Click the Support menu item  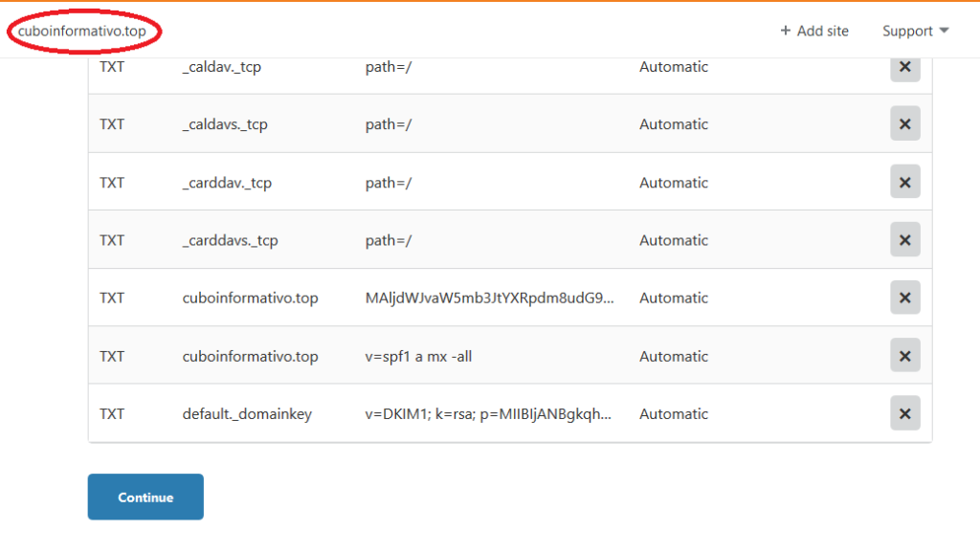(907, 31)
